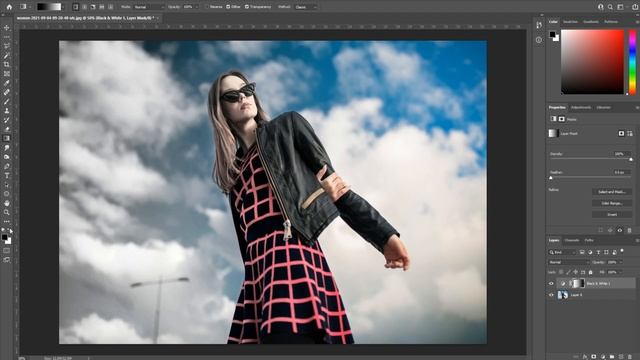
Task: Click the Layer 0 thumbnail
Action: (562, 295)
